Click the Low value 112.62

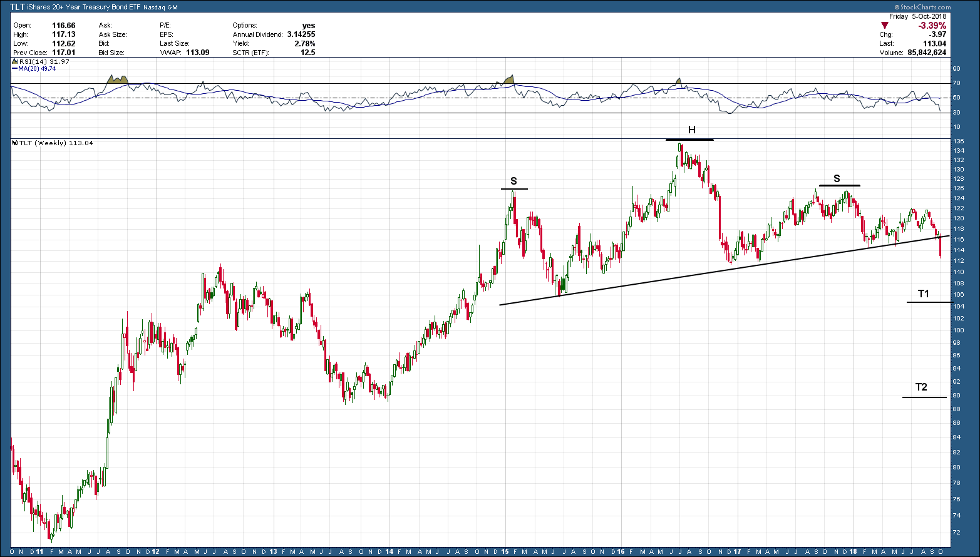(x=63, y=43)
